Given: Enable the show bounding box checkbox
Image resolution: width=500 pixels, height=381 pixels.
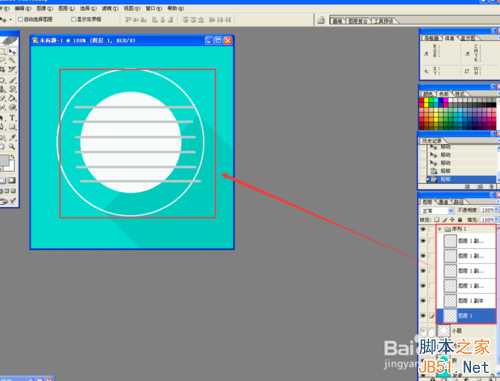Looking at the screenshot, I should pos(73,19).
